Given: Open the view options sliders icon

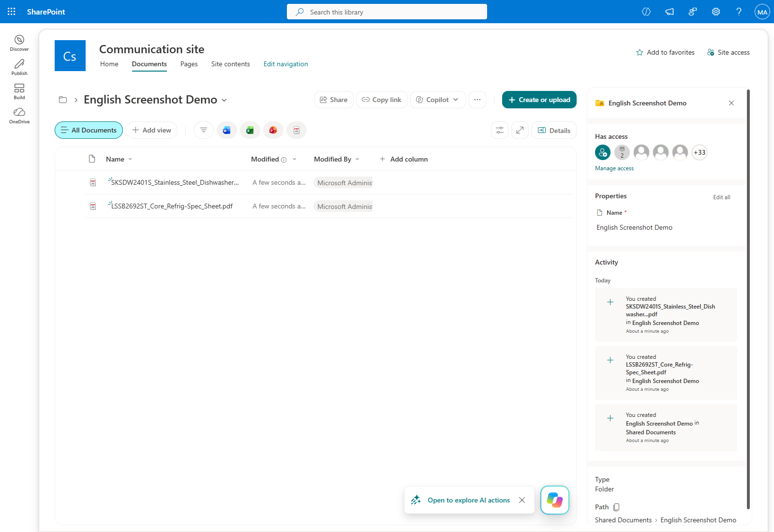Looking at the screenshot, I should (x=500, y=130).
